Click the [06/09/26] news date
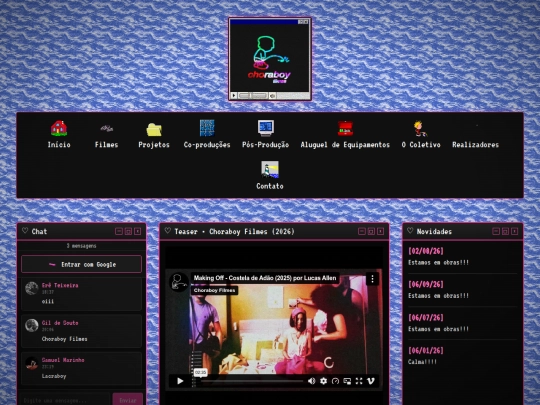This screenshot has width=540, height=405. [426, 284]
